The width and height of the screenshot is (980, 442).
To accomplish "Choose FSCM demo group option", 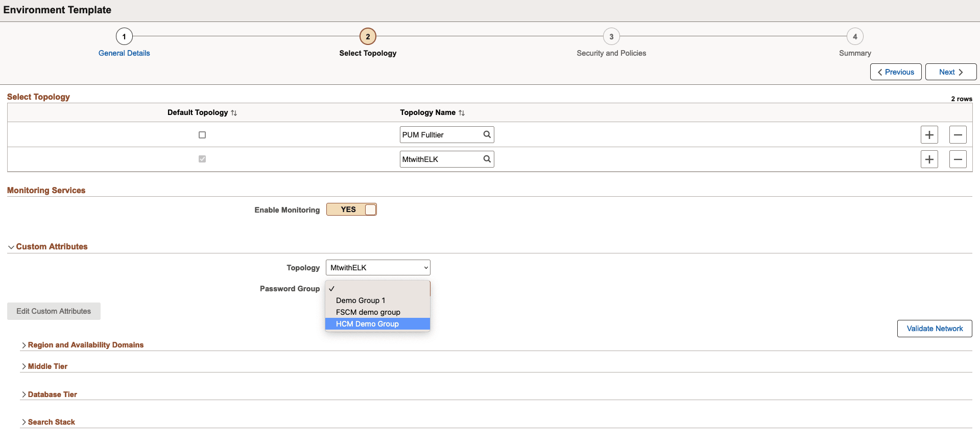I will (x=377, y=312).
